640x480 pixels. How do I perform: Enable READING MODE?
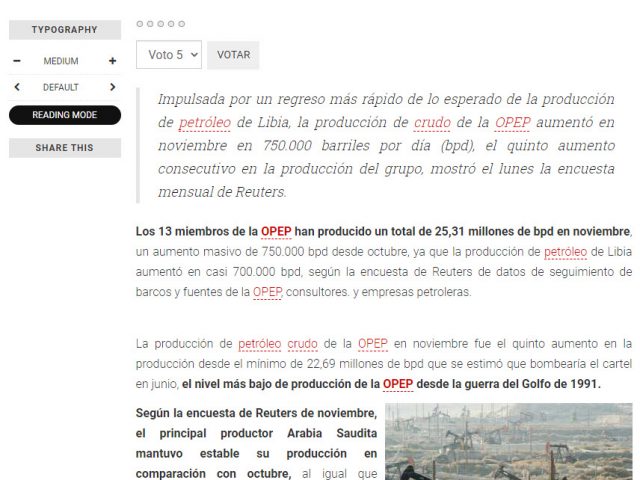[65, 115]
